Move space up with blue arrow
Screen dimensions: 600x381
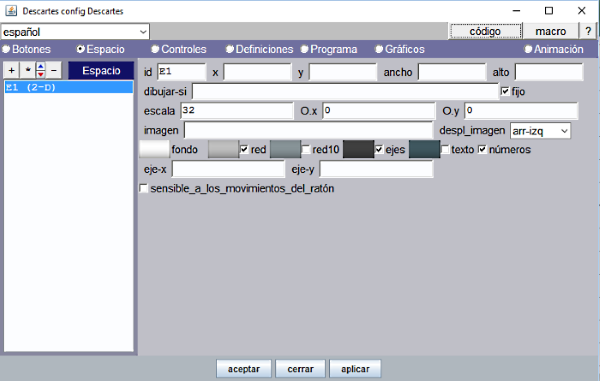41,67
